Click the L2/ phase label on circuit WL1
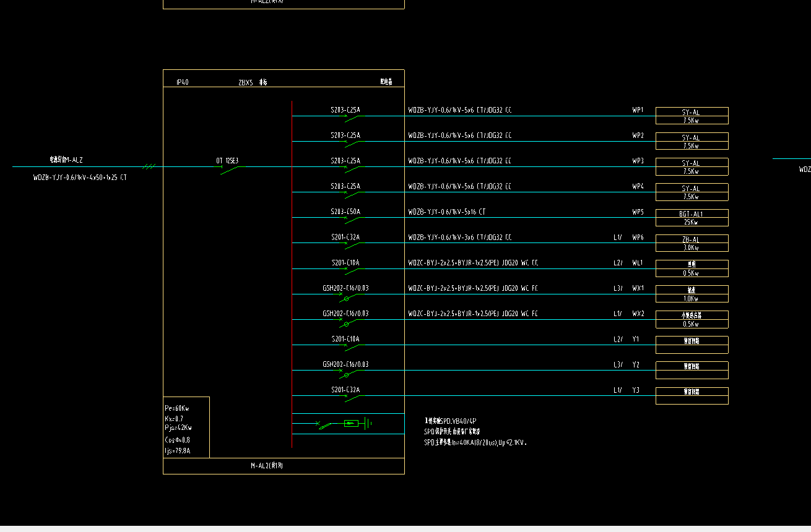Image resolution: width=811 pixels, height=532 pixels. tap(618, 263)
